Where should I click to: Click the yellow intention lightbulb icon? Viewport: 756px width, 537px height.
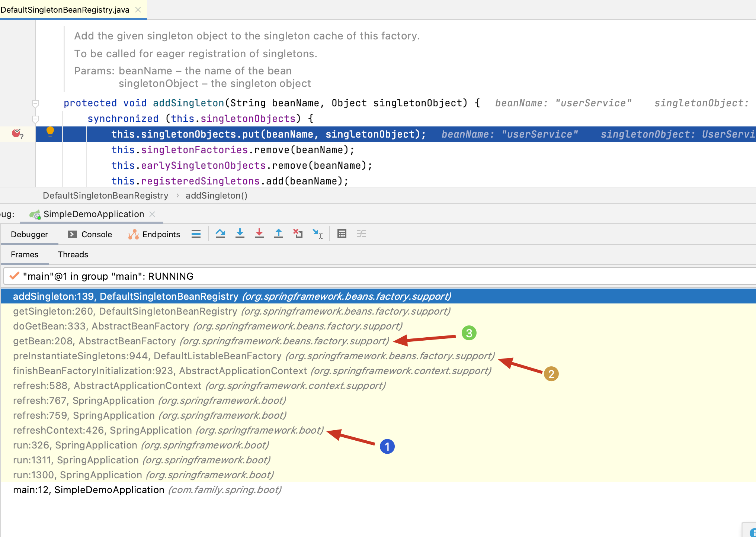[x=50, y=132]
